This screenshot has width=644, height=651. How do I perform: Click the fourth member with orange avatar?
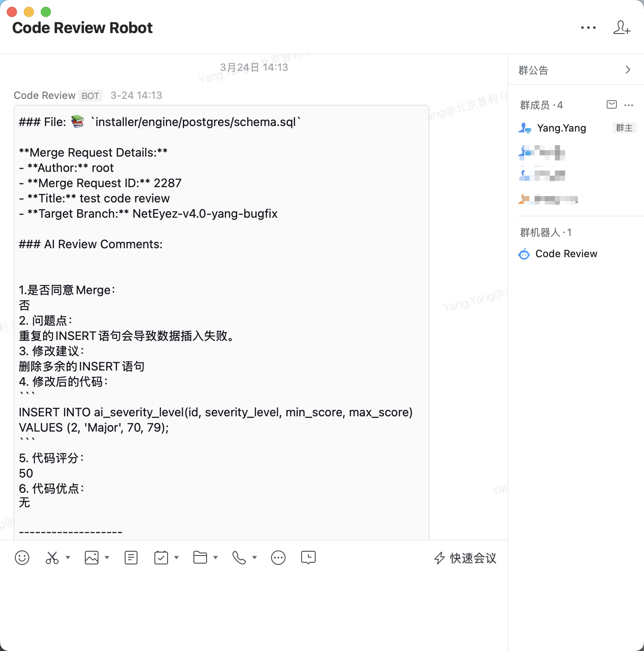[x=548, y=199]
